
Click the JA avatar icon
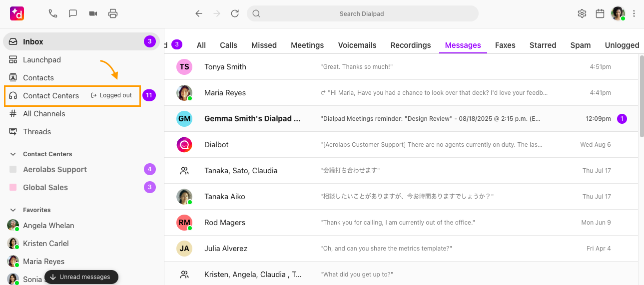(184, 249)
